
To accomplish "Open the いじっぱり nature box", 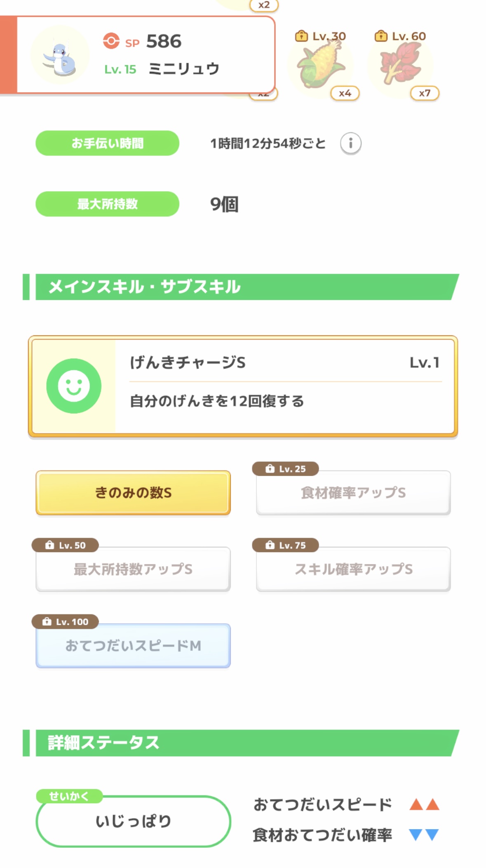I will pyautogui.click(x=133, y=821).
